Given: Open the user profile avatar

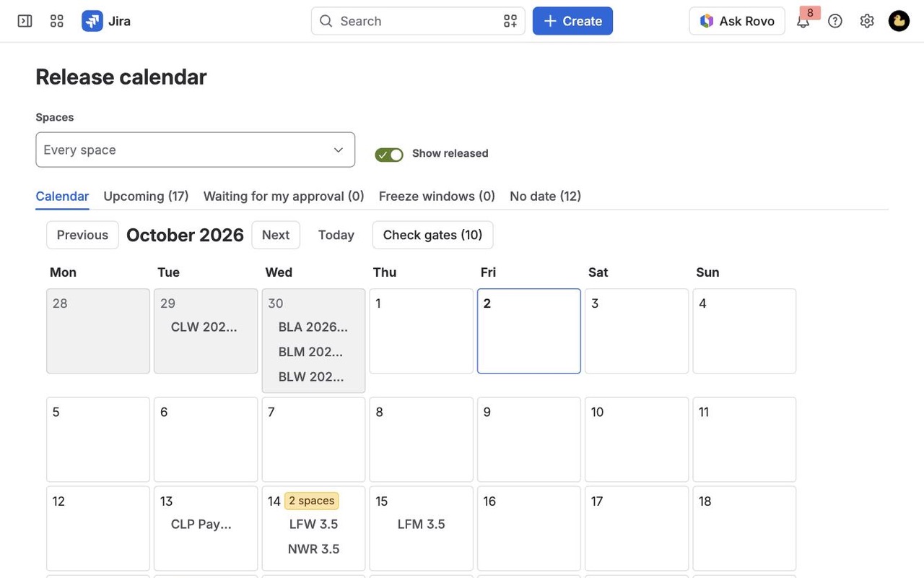Looking at the screenshot, I should 899,21.
